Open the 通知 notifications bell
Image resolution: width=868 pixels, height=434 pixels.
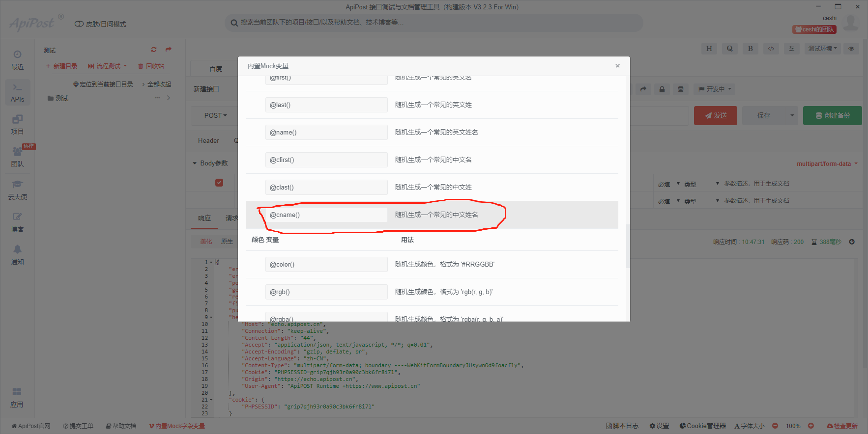17,255
